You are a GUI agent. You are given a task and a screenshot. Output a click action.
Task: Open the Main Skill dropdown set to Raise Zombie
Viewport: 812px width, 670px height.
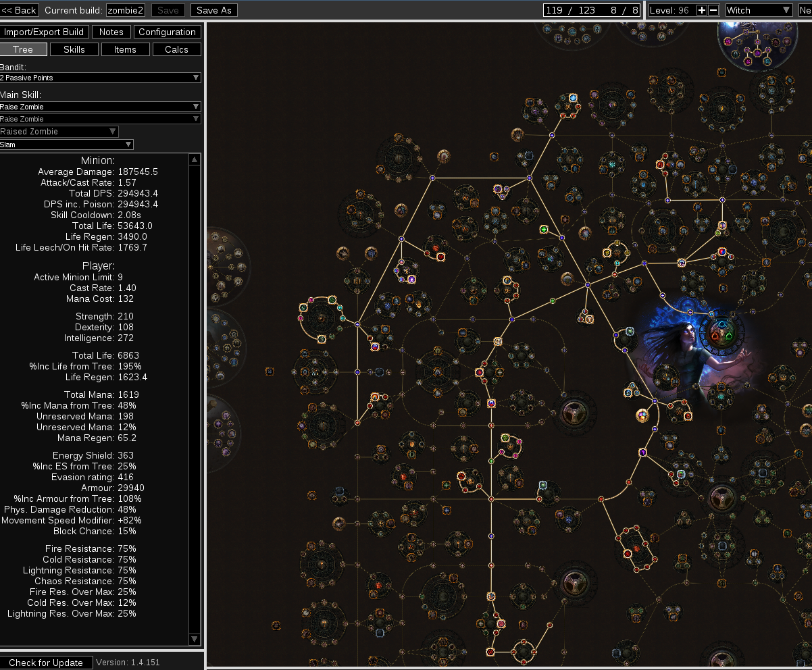(x=101, y=107)
